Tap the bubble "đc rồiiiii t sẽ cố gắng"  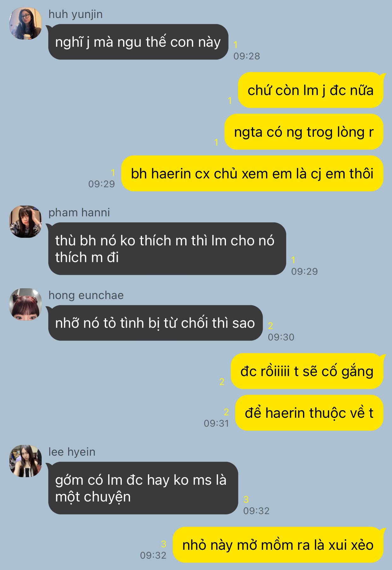coord(307,371)
